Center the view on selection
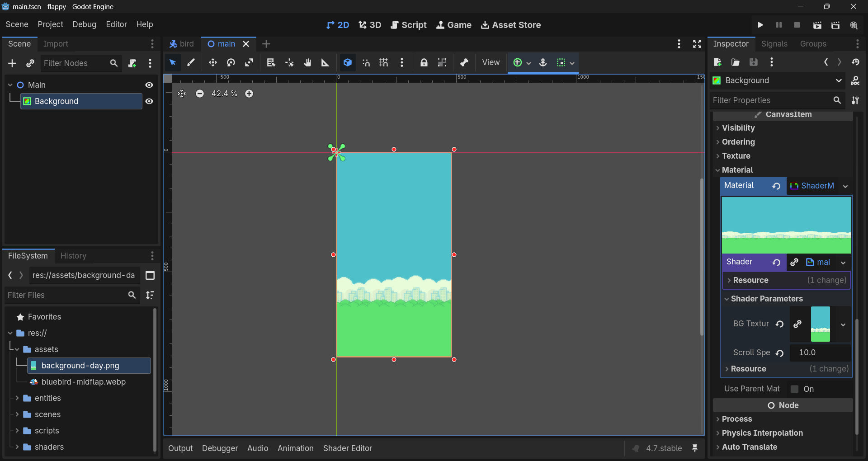868x461 pixels. click(182, 94)
